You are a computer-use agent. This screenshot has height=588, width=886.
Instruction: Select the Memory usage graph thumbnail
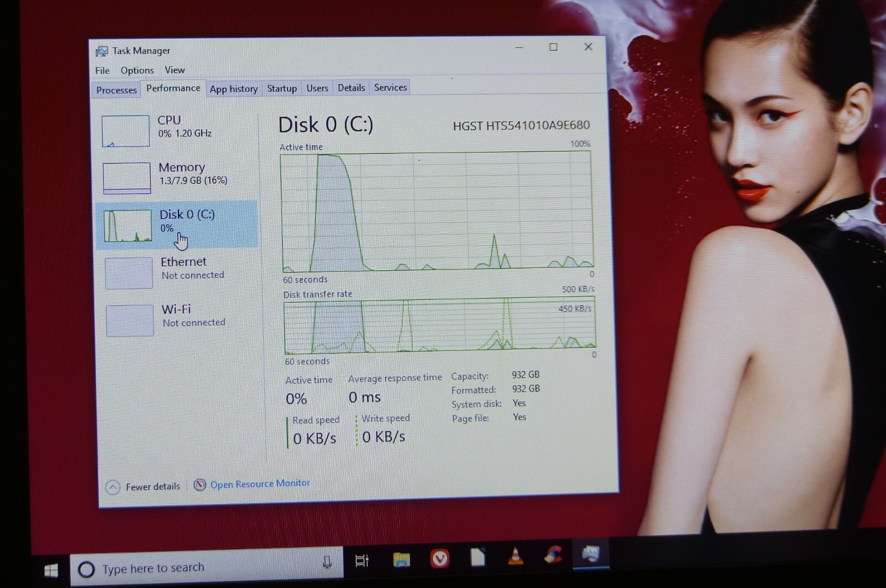coord(127,178)
